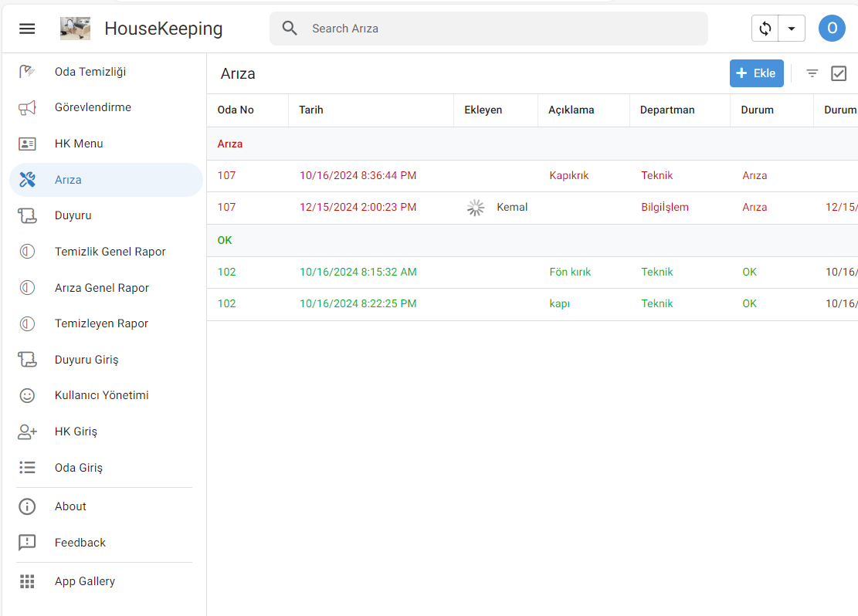
Task: Click date 10/16/2024 8:36:44 PM
Action: point(358,175)
